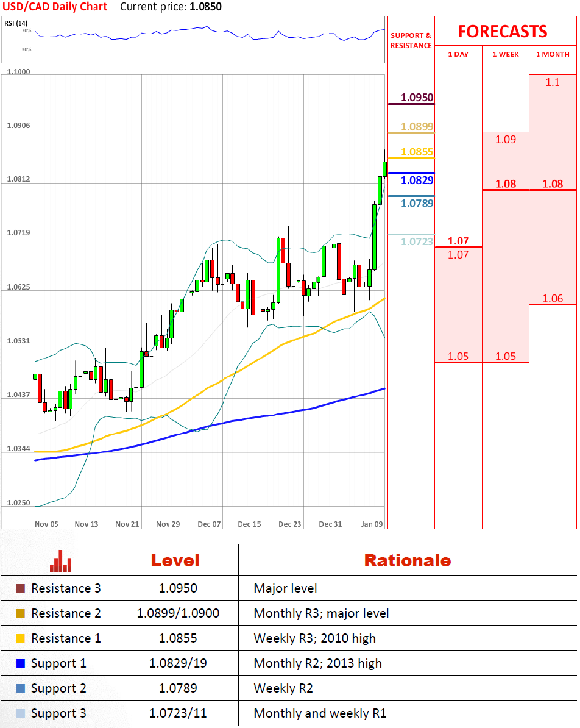This screenshot has width=580, height=728.
Task: Click the 1.0812 price axis label
Action: [18, 179]
